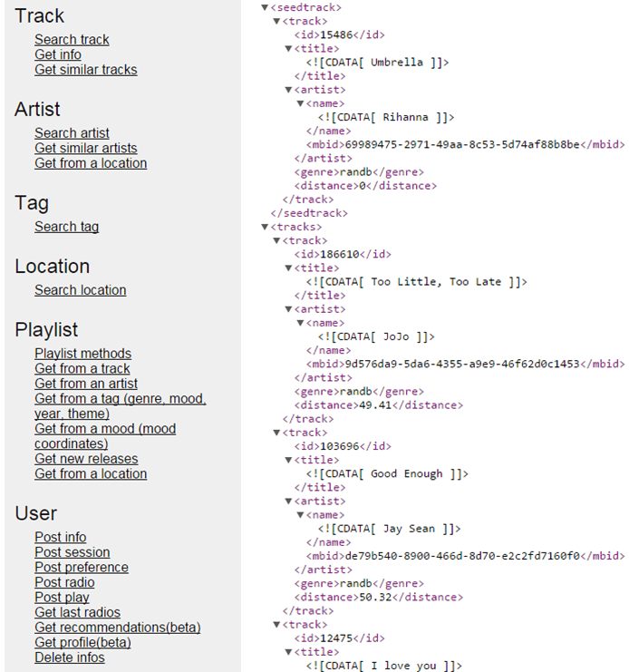Open the Get new releases link
The height and width of the screenshot is (672, 629).
click(x=86, y=459)
